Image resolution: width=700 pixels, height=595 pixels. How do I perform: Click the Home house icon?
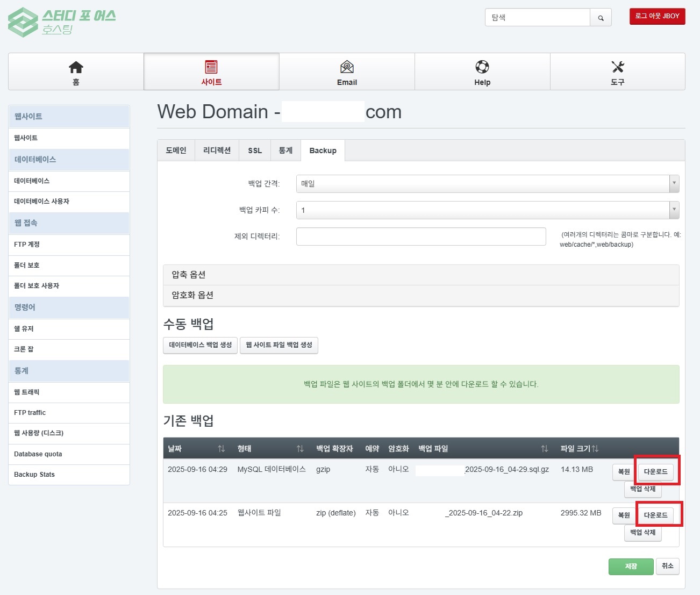click(76, 67)
